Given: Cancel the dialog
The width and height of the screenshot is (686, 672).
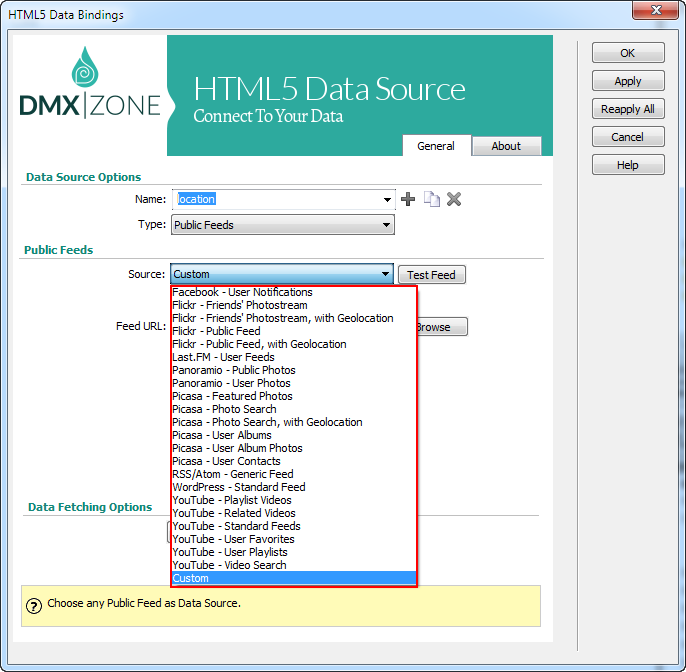Looking at the screenshot, I should coord(628,137).
